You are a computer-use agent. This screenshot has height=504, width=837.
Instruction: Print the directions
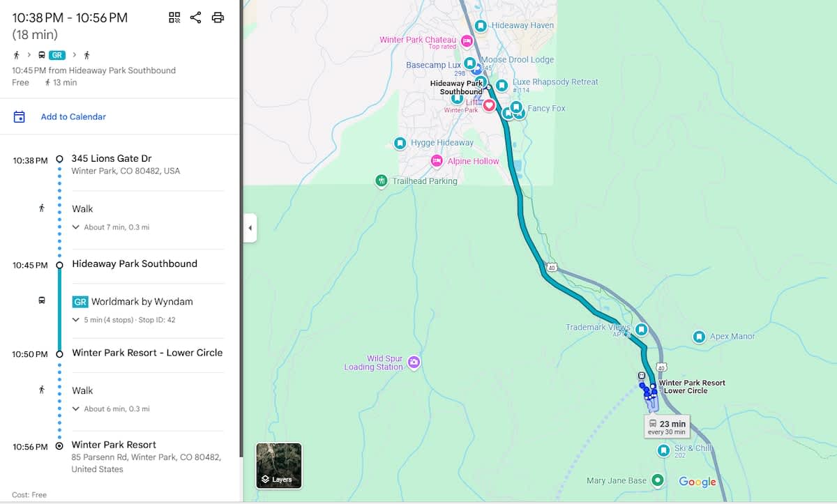point(218,18)
